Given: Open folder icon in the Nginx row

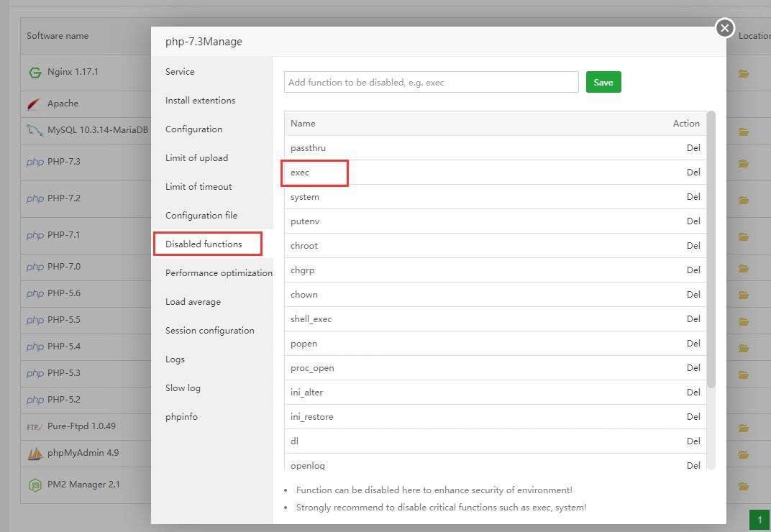Looking at the screenshot, I should point(744,73).
